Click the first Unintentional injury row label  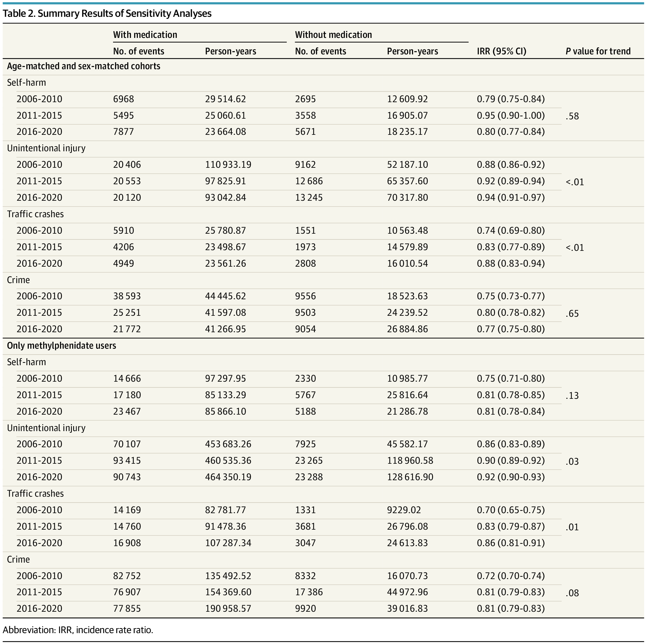pos(46,148)
